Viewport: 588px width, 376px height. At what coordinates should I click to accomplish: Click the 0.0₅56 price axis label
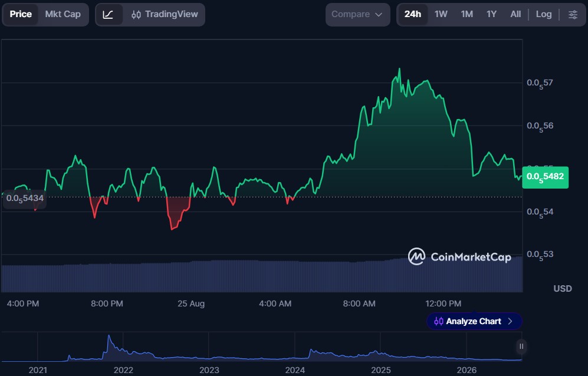pos(540,126)
